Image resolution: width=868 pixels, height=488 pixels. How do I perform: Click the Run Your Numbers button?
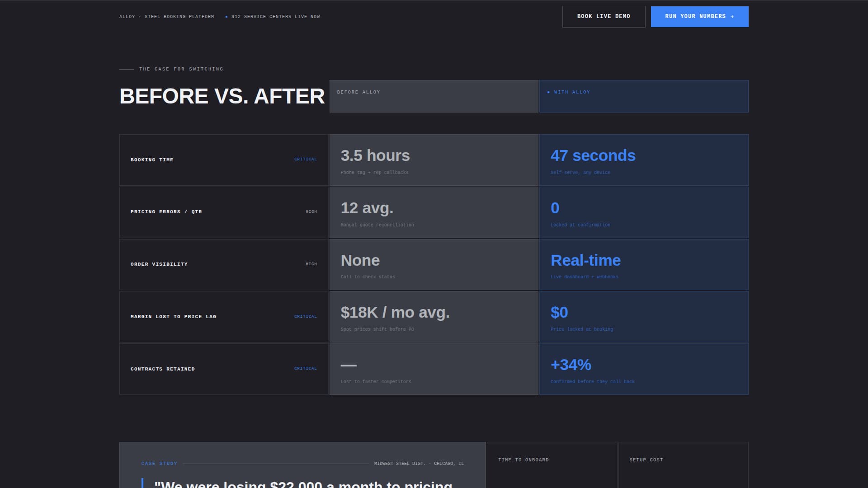(x=699, y=17)
